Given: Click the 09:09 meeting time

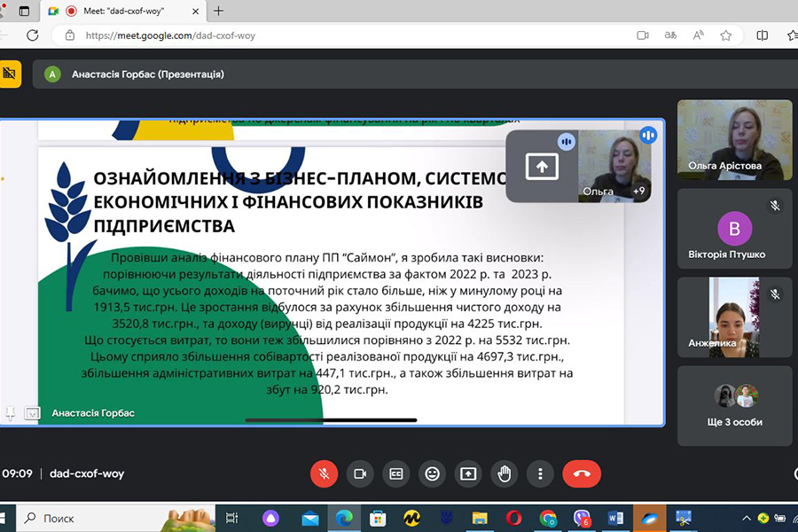Looking at the screenshot, I should click(x=18, y=473).
